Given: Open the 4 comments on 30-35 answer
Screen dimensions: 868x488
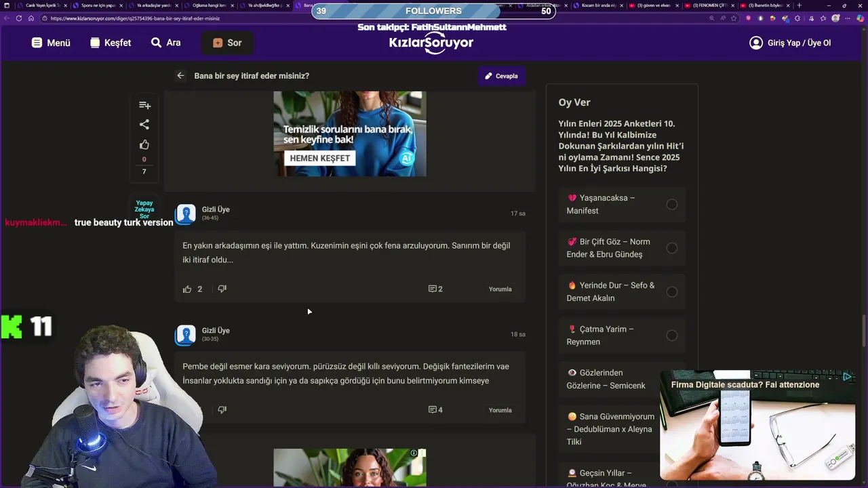Looking at the screenshot, I should 435,409.
